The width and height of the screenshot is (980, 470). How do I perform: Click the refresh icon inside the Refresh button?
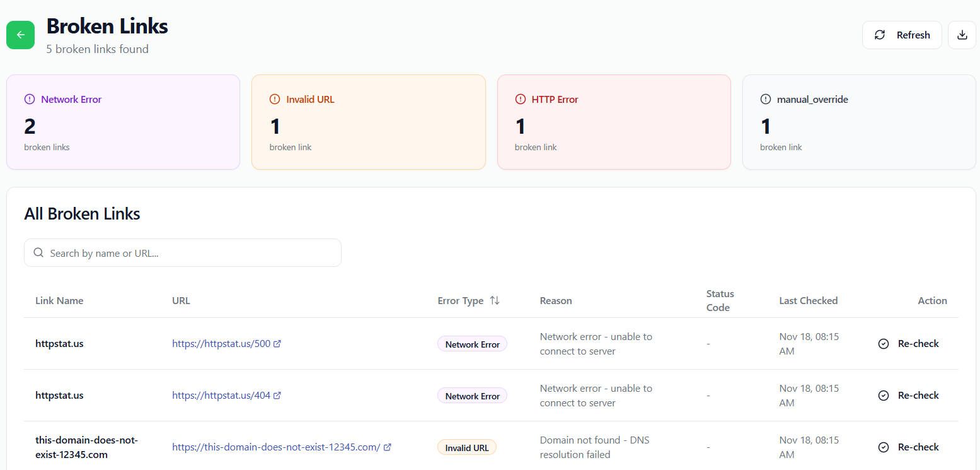[x=880, y=35]
